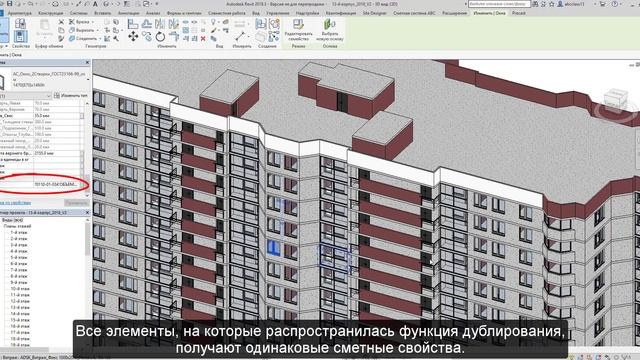The height and width of the screenshot is (360, 640).
Task: Select the Вырезать geometry tool
Action: coord(82,30)
